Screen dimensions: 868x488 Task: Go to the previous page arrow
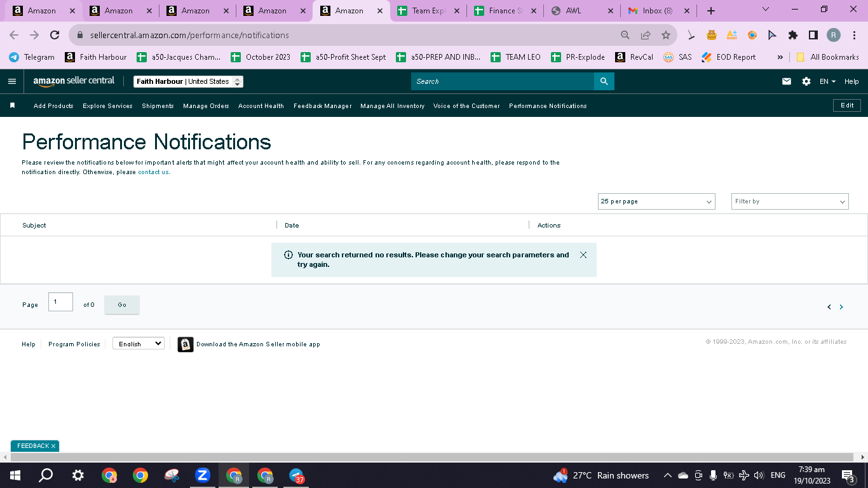[829, 307]
